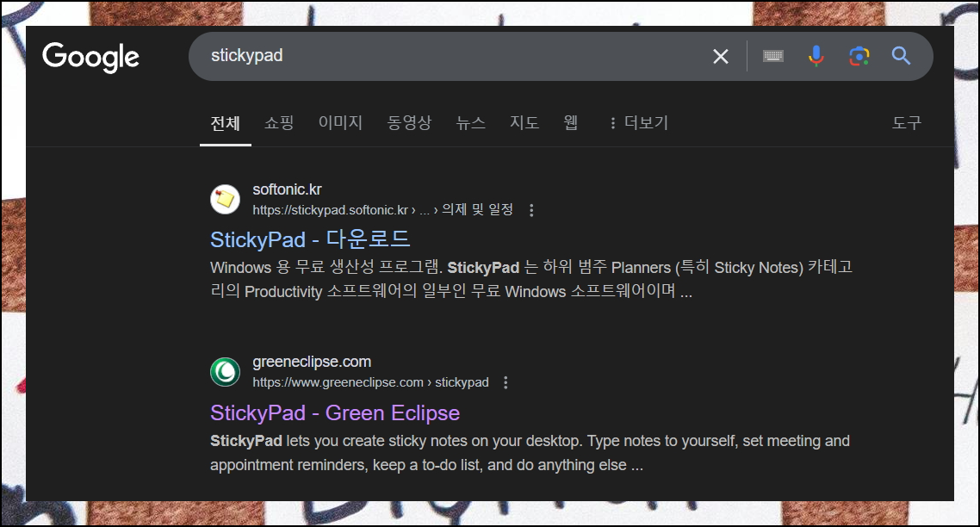
Task: Click the magnifying glass search button
Action: pyautogui.click(x=901, y=56)
